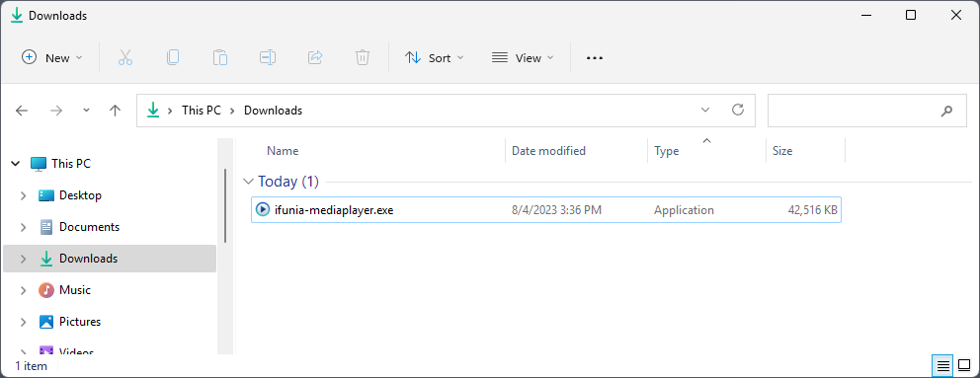
Task: Open the New item menu
Action: pos(52,57)
